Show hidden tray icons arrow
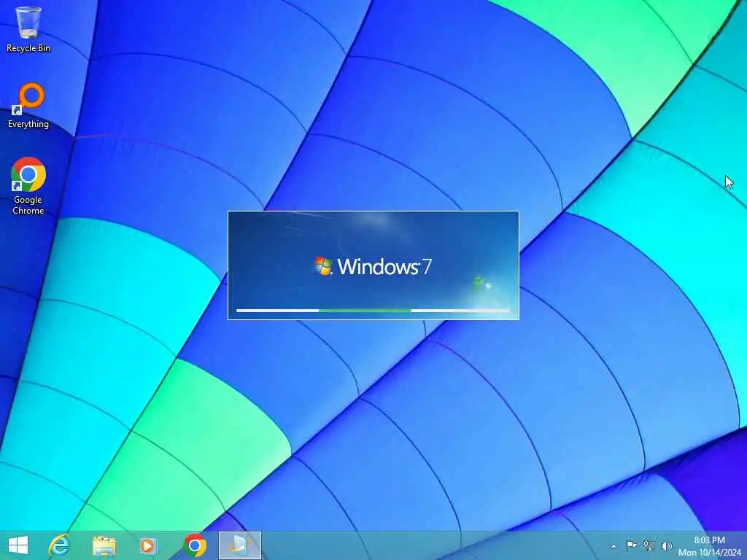The width and height of the screenshot is (747, 560). click(x=614, y=546)
